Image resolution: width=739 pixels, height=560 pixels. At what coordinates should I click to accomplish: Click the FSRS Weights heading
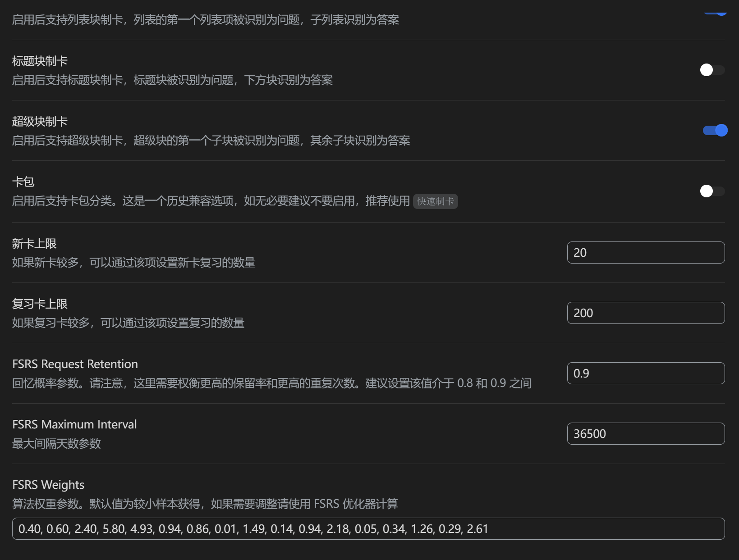[48, 484]
